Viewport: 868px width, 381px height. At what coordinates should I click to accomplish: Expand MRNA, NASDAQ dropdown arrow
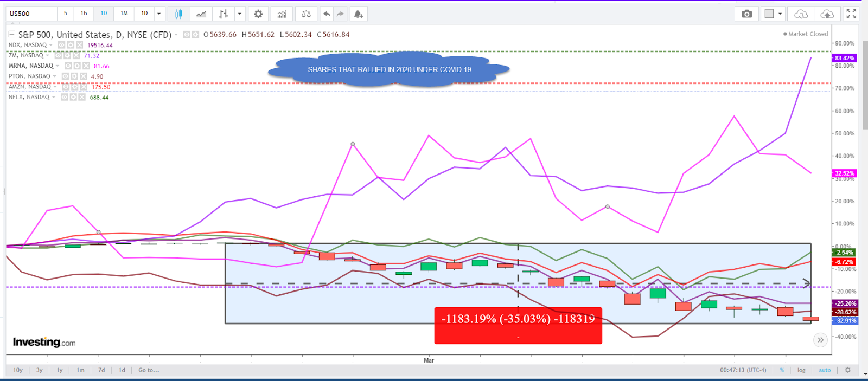[58, 66]
